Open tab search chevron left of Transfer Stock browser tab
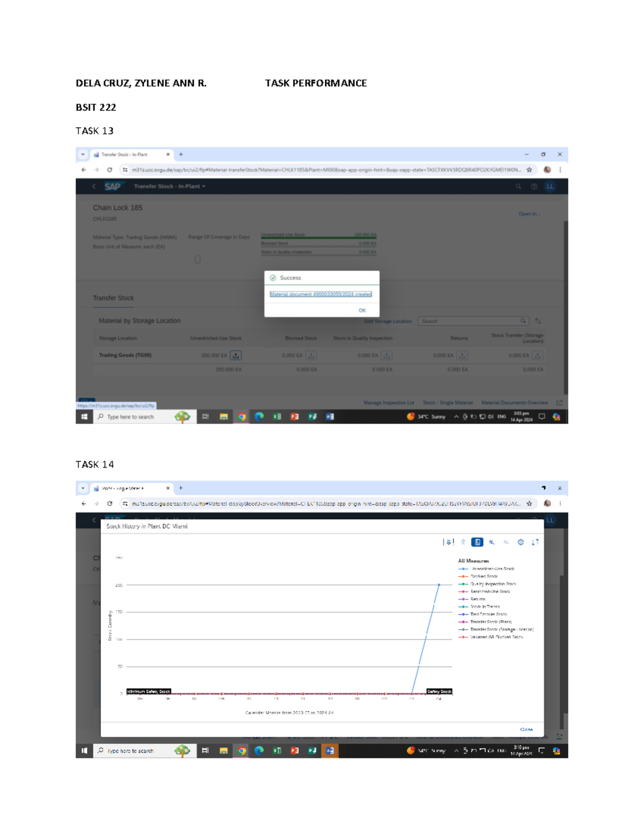This screenshot has width=644, height=834. click(x=83, y=155)
